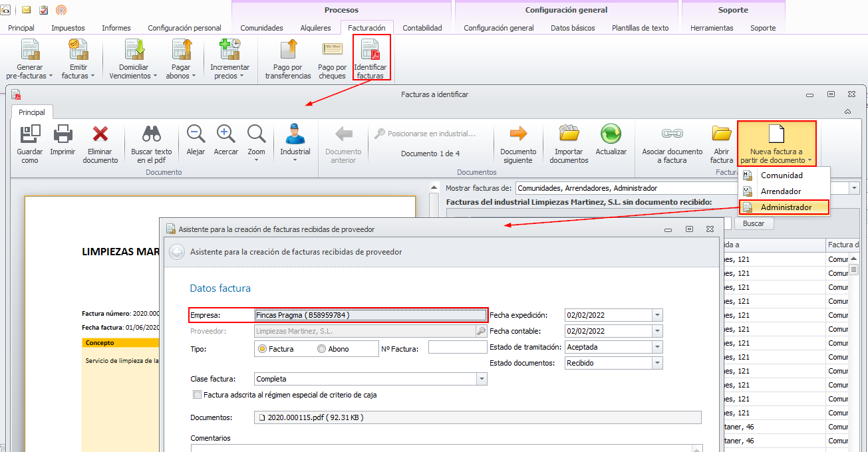Enable the régimen especial de criterio de caja checkbox
The height and width of the screenshot is (452, 868).
[x=197, y=395]
